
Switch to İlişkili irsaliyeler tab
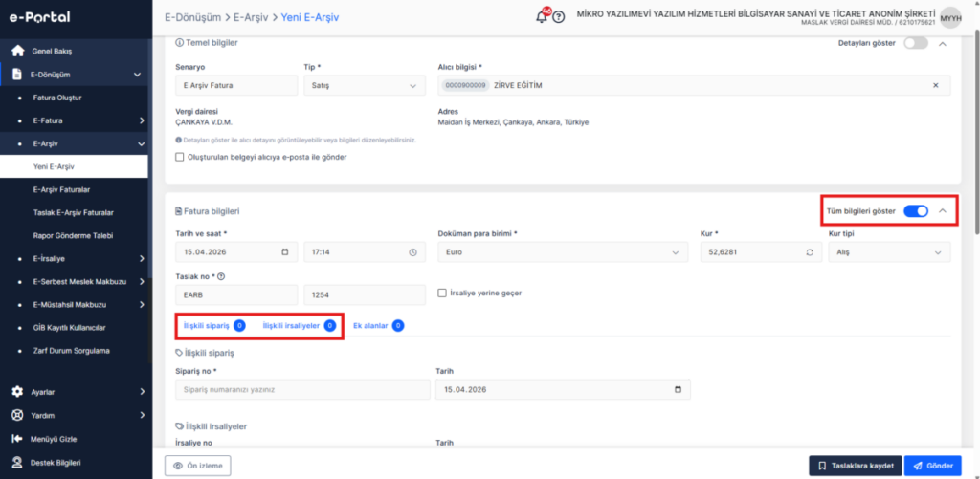click(299, 325)
